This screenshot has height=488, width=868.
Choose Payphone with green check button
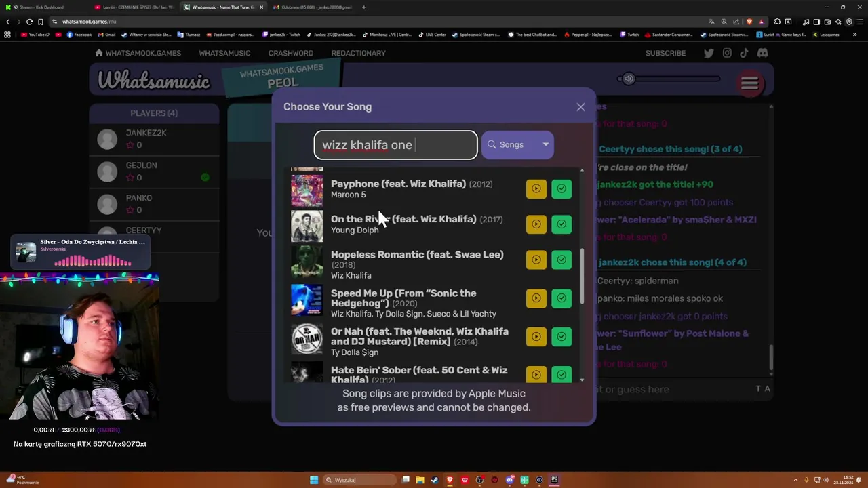point(561,188)
